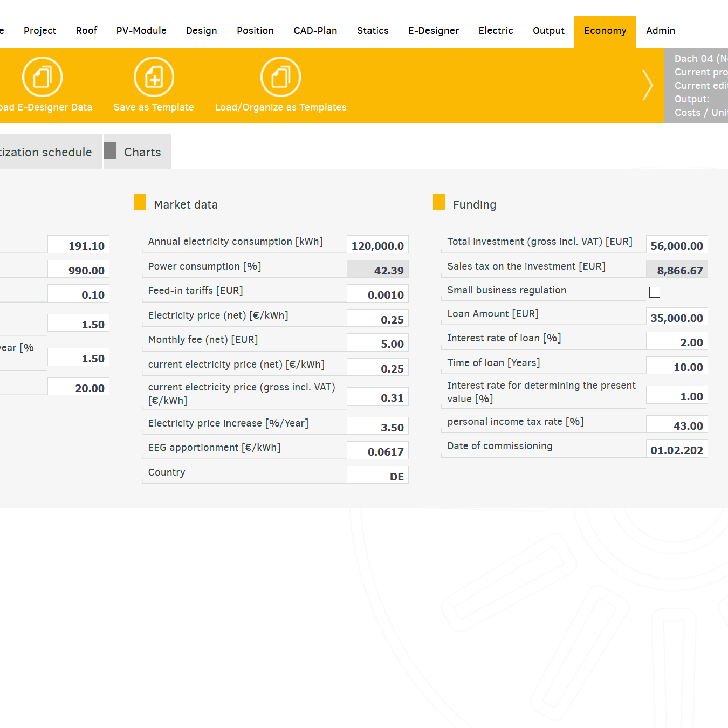Click the Load E-Designer Data icon
The image size is (728, 728).
42,78
